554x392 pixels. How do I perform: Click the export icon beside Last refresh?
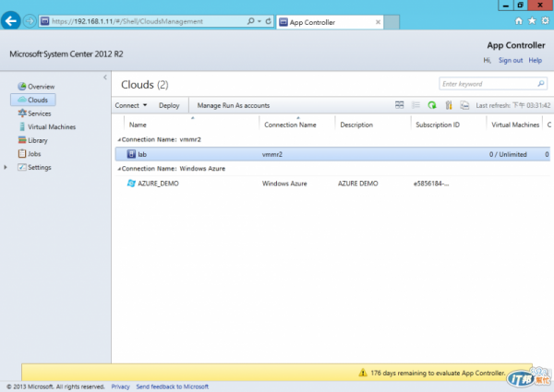coord(464,105)
